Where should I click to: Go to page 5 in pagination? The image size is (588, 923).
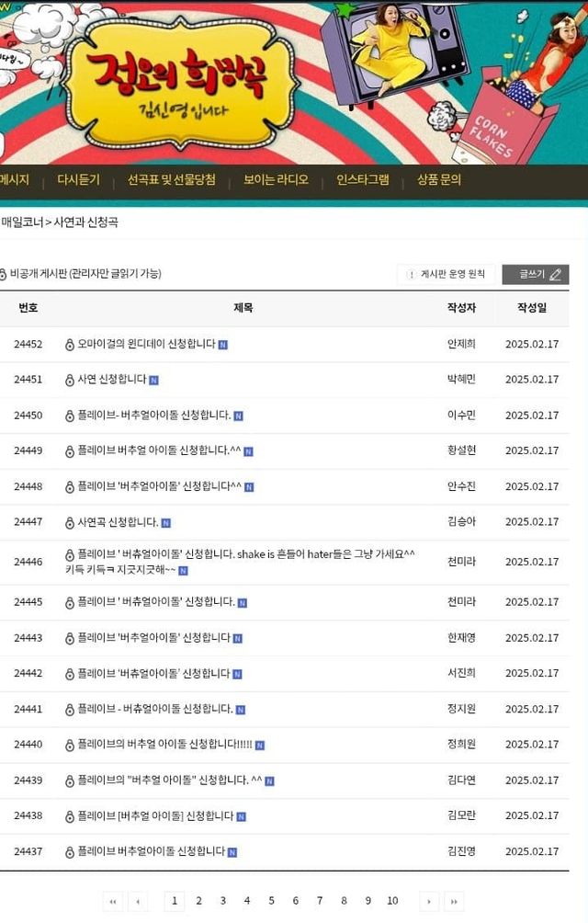coord(271,901)
